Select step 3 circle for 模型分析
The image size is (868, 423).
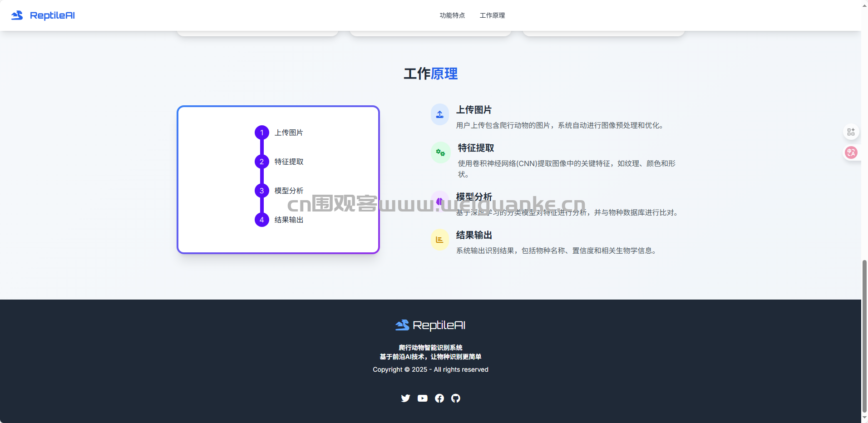point(261,191)
